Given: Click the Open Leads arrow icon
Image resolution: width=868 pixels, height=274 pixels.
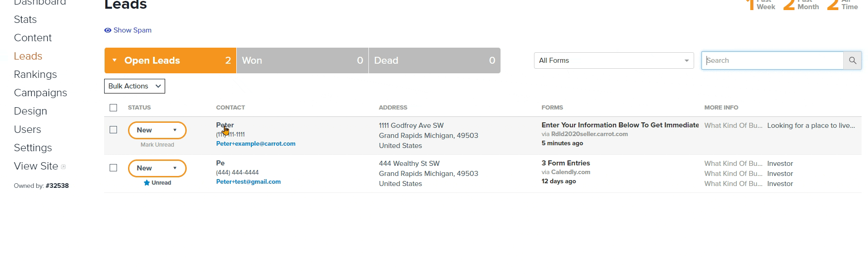Looking at the screenshot, I should click(114, 60).
